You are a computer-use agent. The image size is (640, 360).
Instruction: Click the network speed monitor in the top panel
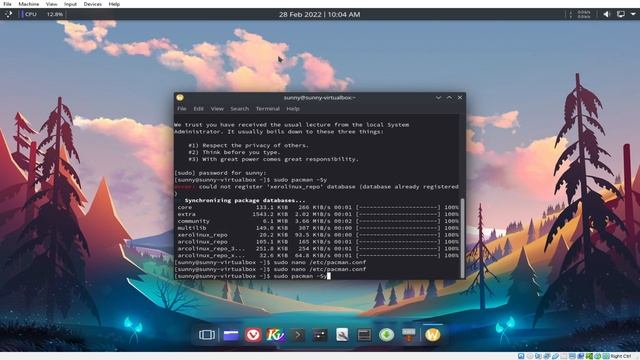[x=580, y=14]
